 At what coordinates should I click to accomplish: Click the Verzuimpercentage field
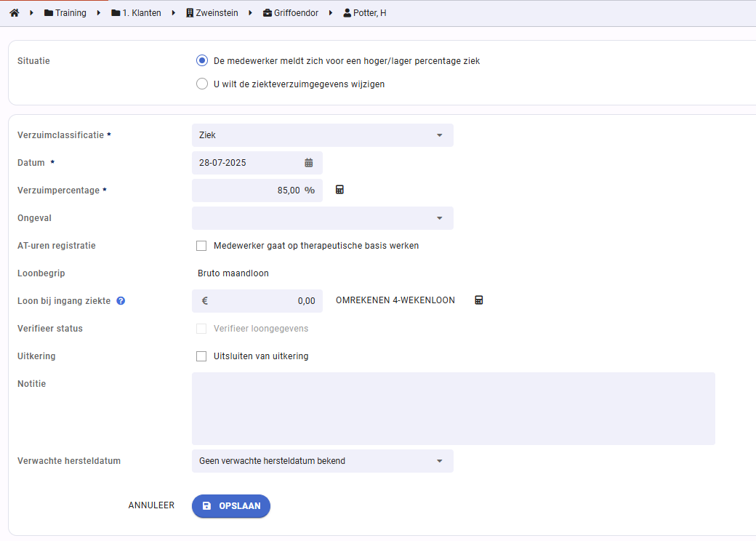coord(257,191)
